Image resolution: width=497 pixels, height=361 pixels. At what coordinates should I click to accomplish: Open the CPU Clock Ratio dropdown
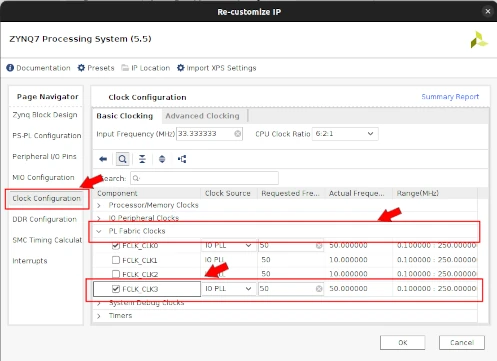click(x=345, y=134)
